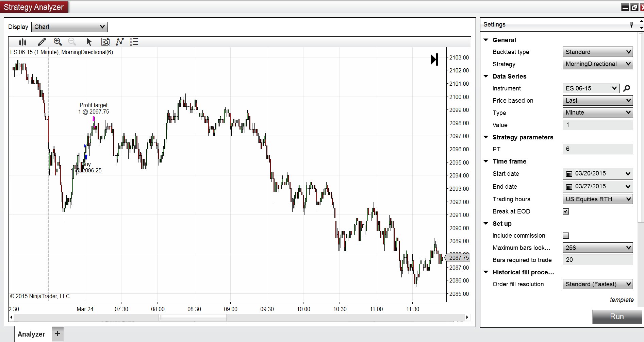
Task: Search instrument with magnifier icon
Action: [627, 88]
